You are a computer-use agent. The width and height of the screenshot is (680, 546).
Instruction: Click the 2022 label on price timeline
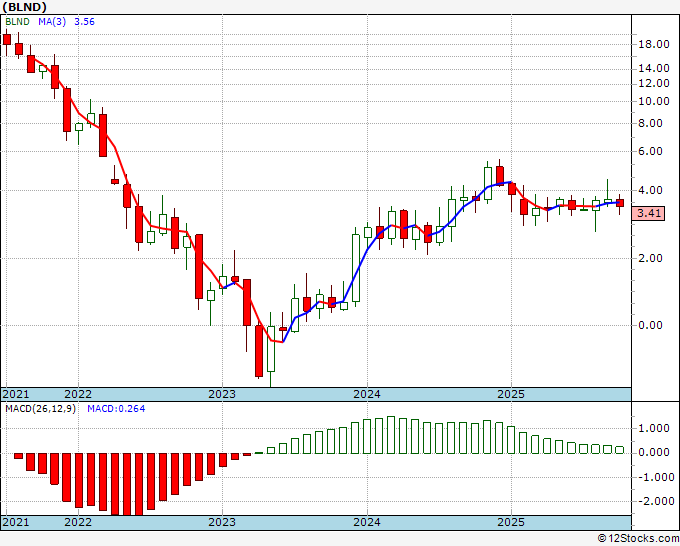pyautogui.click(x=78, y=394)
